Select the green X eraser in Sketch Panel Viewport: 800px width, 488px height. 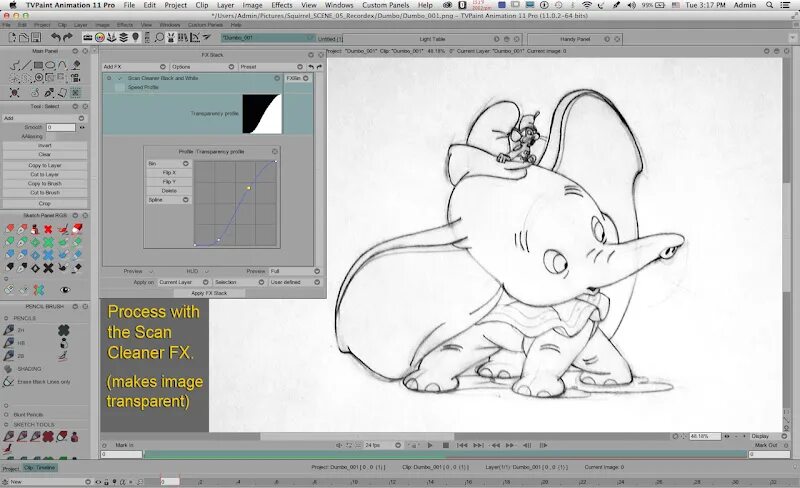(48, 242)
